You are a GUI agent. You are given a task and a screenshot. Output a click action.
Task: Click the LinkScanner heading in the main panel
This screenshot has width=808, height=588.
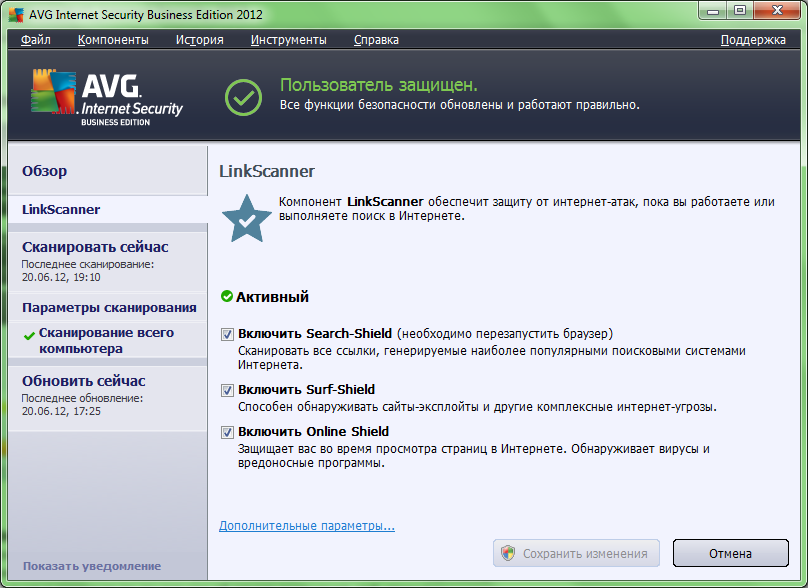coord(267,171)
